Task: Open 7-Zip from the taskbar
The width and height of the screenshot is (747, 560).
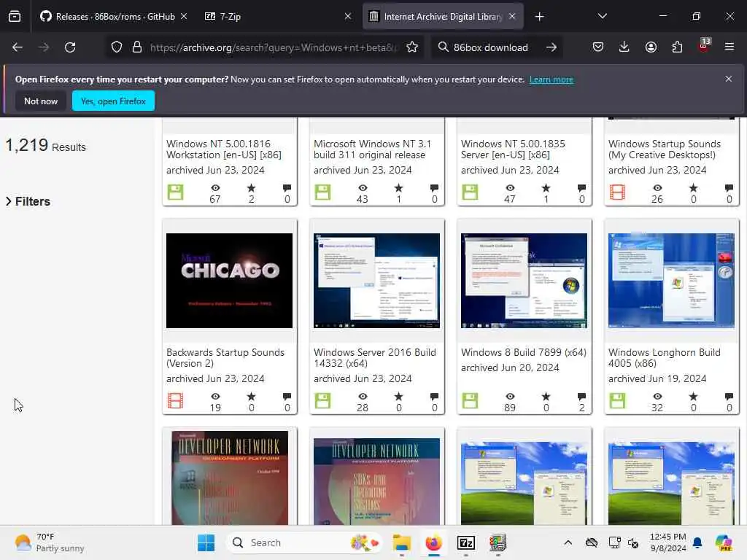Action: [x=466, y=542]
